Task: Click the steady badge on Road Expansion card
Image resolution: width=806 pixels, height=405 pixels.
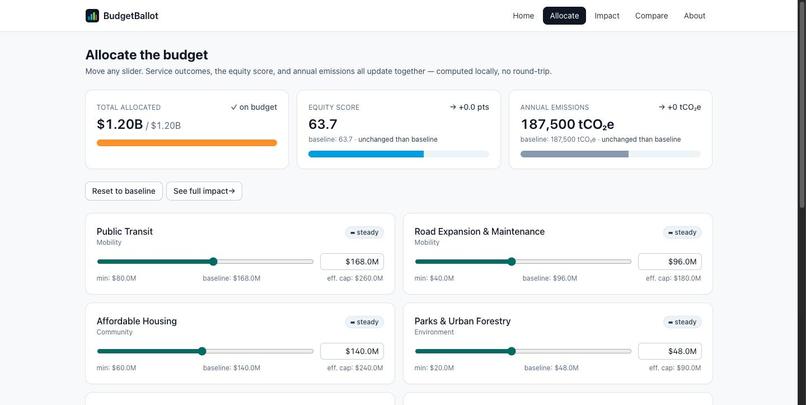Action: (682, 232)
